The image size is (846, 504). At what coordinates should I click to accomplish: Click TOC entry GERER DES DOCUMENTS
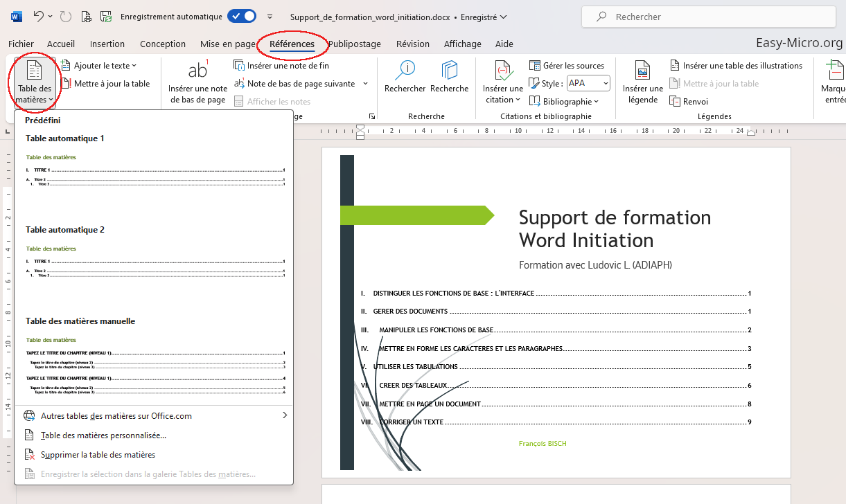(x=410, y=312)
